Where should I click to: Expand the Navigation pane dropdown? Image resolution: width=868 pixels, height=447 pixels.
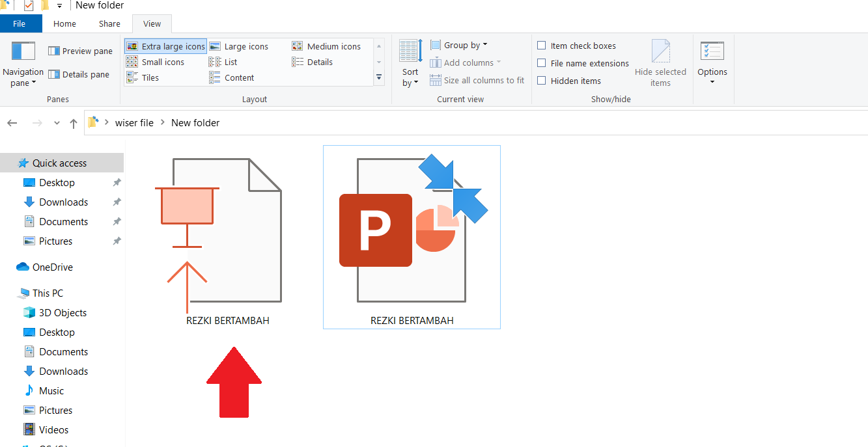[23, 77]
